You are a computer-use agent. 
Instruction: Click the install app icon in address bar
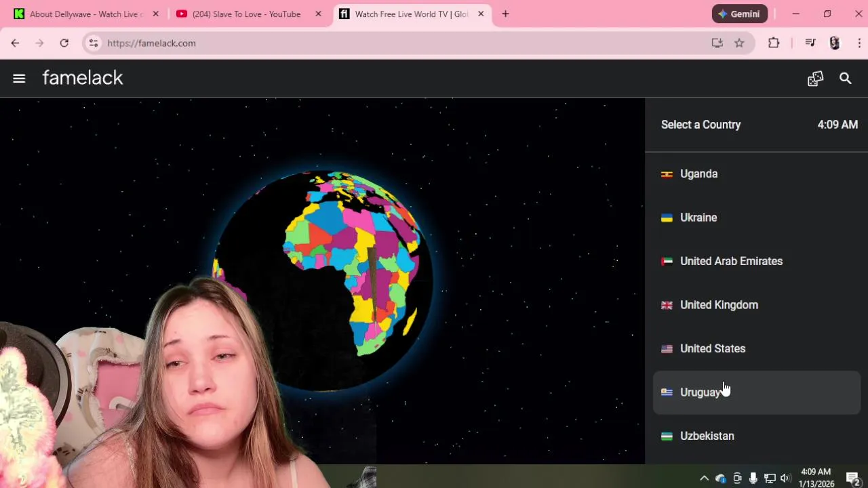tap(717, 43)
